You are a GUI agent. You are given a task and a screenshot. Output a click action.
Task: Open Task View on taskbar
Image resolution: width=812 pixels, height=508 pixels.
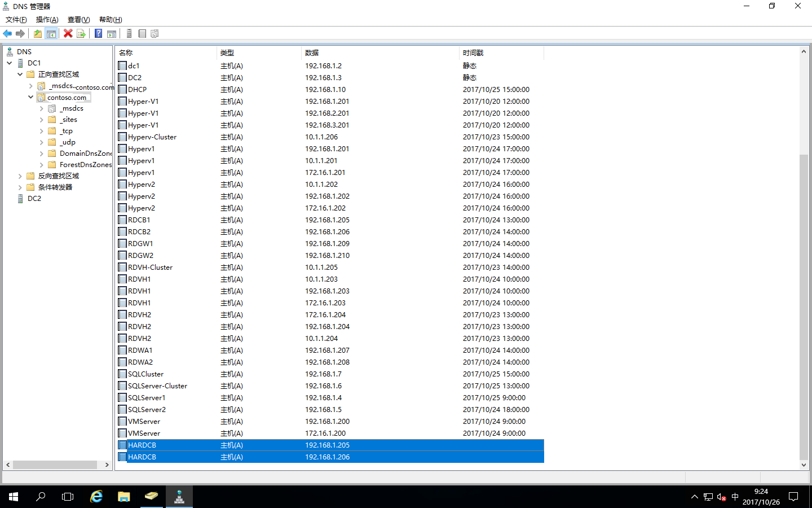click(x=68, y=497)
